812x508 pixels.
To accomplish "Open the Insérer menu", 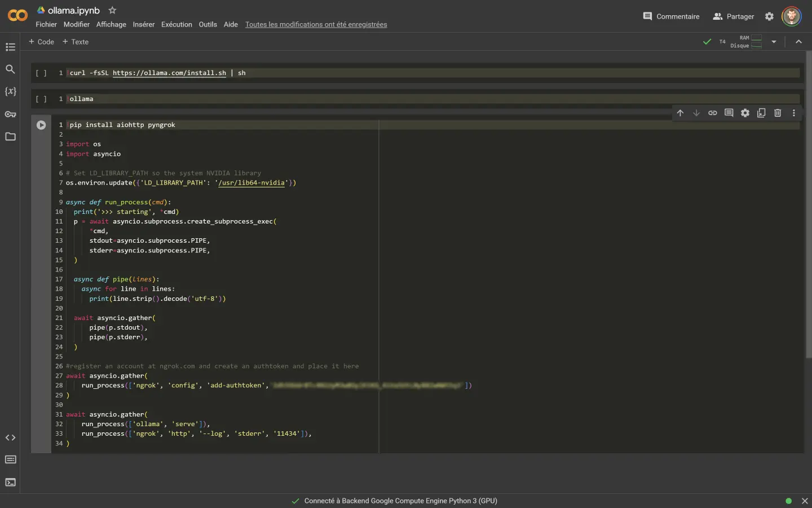I will 144,24.
